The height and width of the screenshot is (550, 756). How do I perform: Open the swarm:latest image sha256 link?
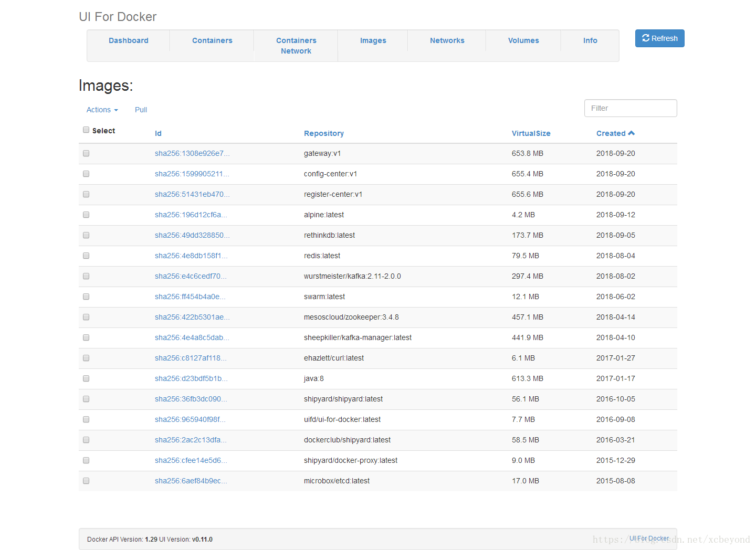pyautogui.click(x=191, y=297)
